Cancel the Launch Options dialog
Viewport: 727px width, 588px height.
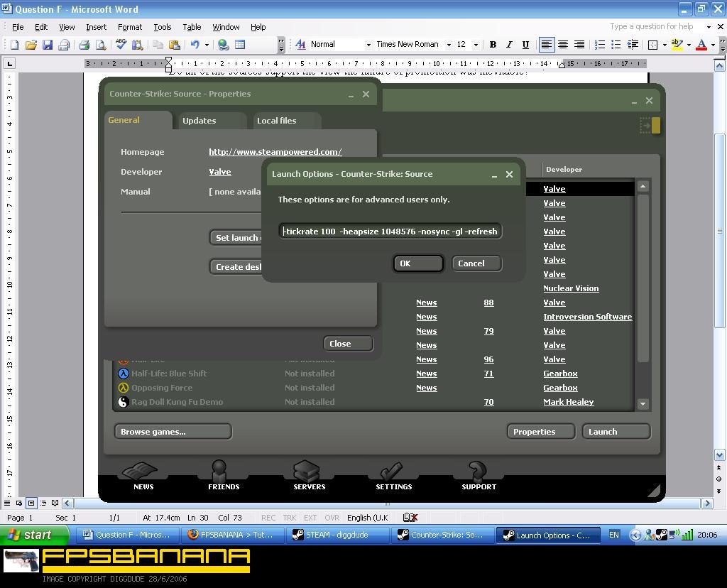pos(476,263)
